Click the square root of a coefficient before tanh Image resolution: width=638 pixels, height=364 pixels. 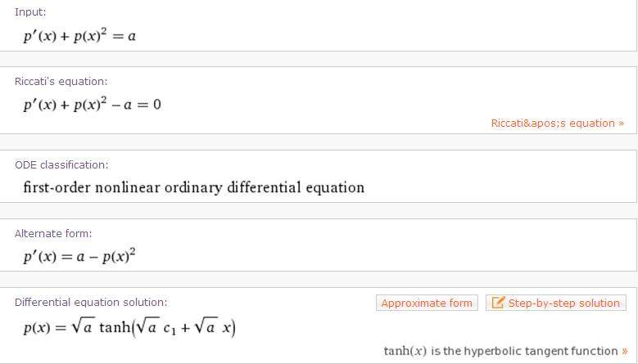point(80,328)
